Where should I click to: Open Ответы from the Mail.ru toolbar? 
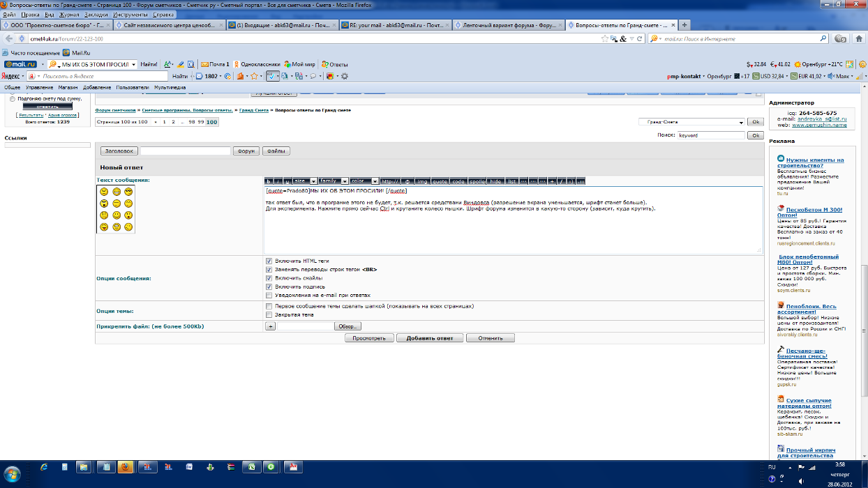(x=334, y=64)
